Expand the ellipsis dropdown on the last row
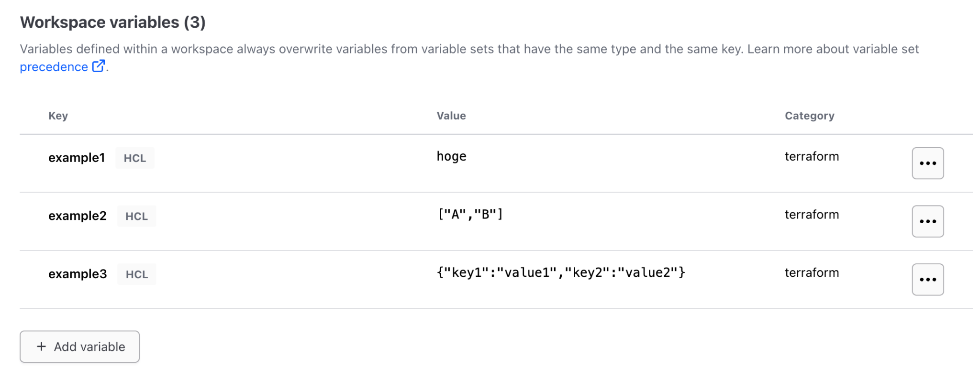Viewport: 980px width, 390px height. [x=927, y=279]
